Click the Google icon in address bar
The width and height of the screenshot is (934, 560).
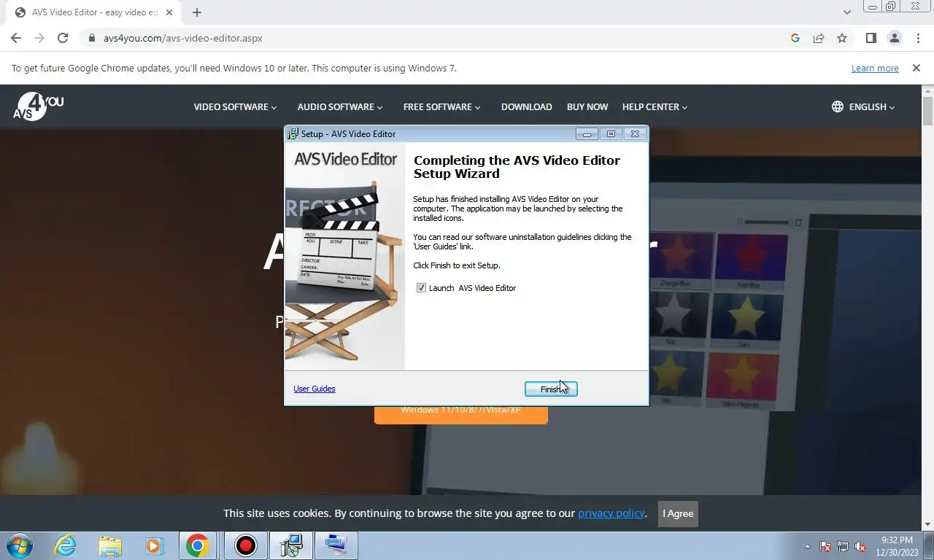[795, 38]
